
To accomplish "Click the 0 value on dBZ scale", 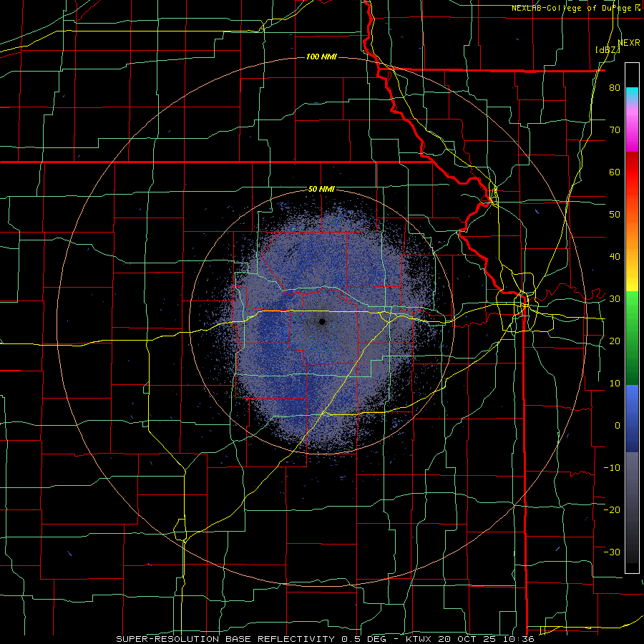I will pyautogui.click(x=618, y=426).
